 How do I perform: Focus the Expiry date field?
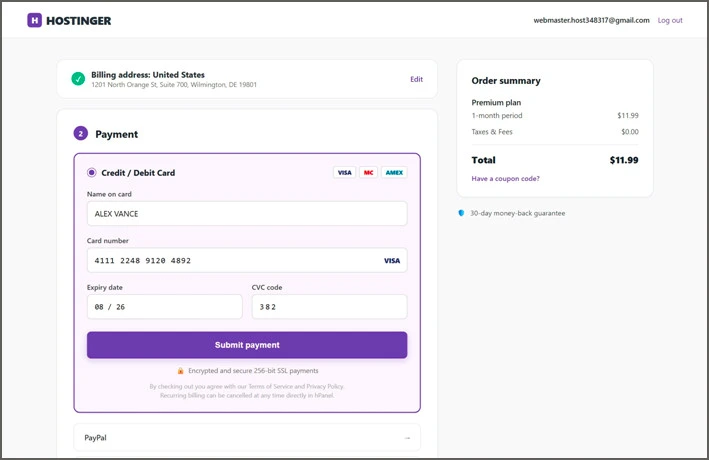pyautogui.click(x=165, y=307)
